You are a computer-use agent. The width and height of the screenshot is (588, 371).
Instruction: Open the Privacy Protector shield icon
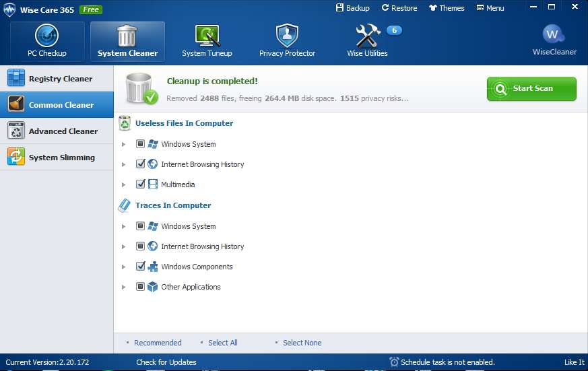287,36
